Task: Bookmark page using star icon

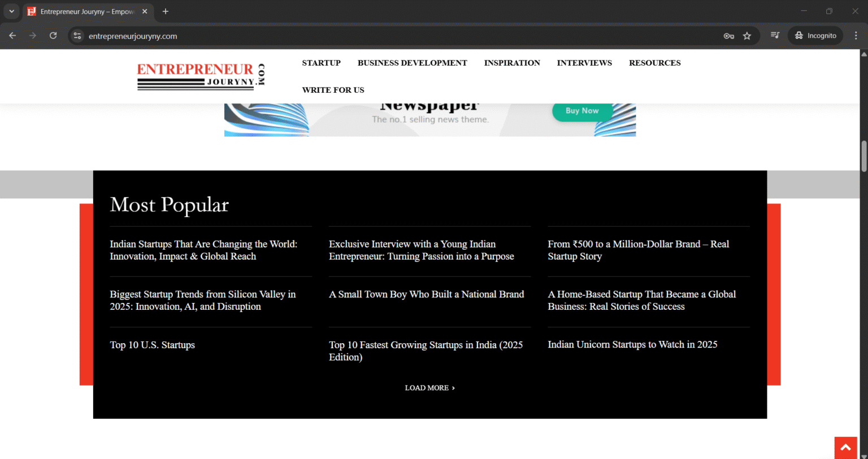Action: coord(747,36)
